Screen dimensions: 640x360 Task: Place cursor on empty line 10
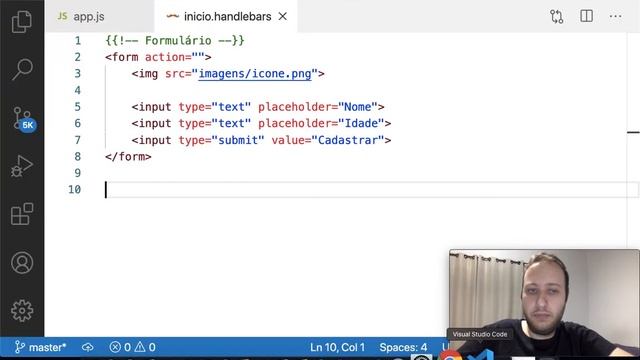pyautogui.click(x=365, y=190)
